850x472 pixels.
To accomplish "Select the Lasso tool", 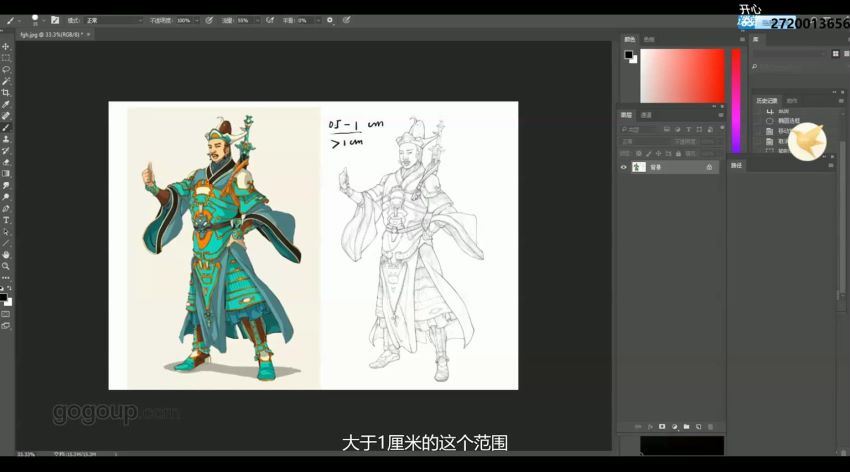I will tap(6, 69).
